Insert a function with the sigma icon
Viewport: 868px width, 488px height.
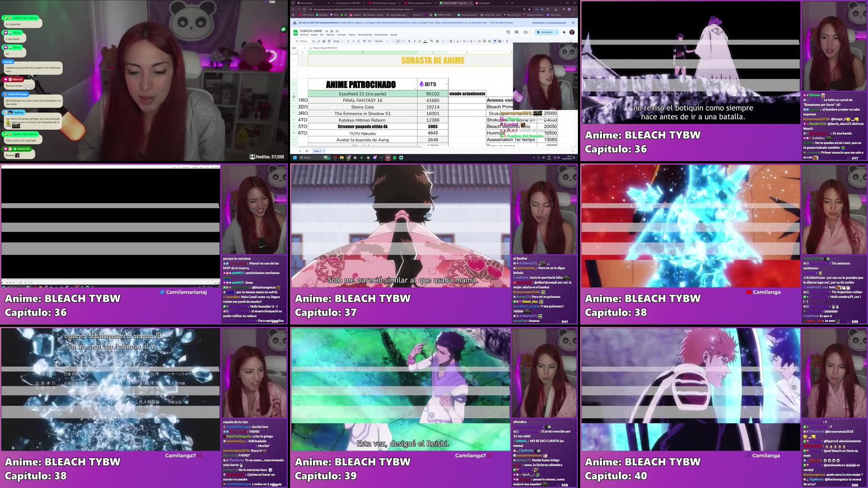click(507, 41)
